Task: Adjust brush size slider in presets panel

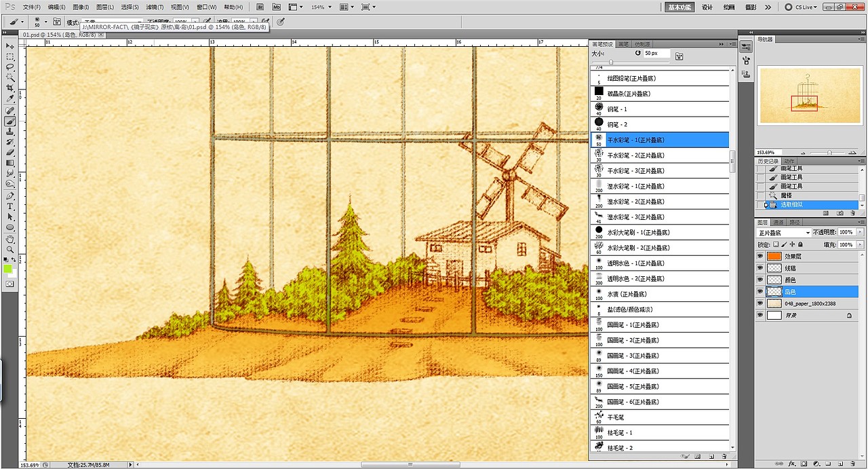Action: coord(612,62)
